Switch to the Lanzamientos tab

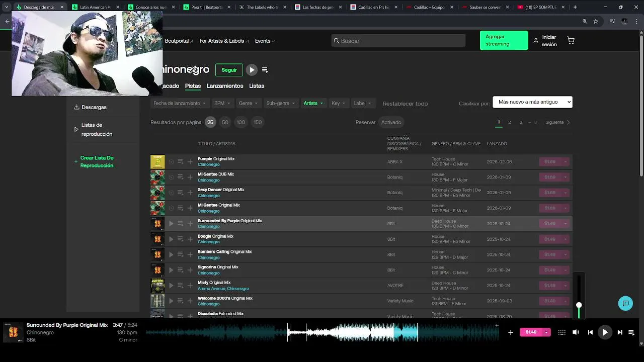tap(225, 86)
